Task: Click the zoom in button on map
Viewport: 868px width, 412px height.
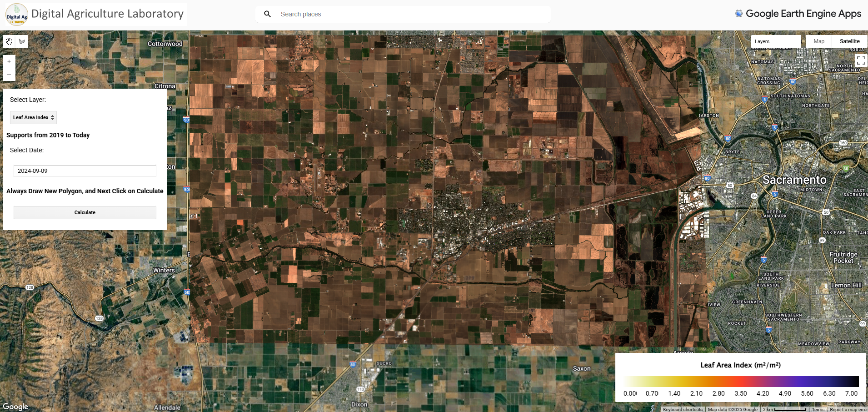Action: click(x=9, y=61)
